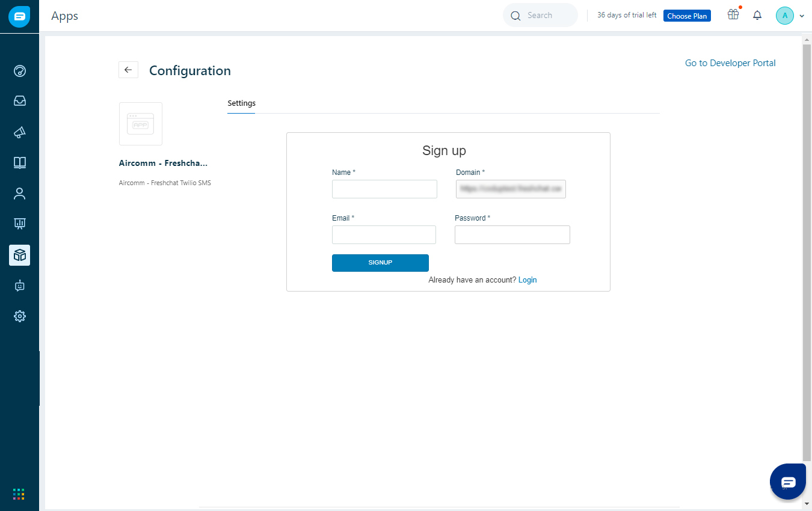Click inside the Email input field
Viewport: 812px width, 511px height.
(384, 234)
